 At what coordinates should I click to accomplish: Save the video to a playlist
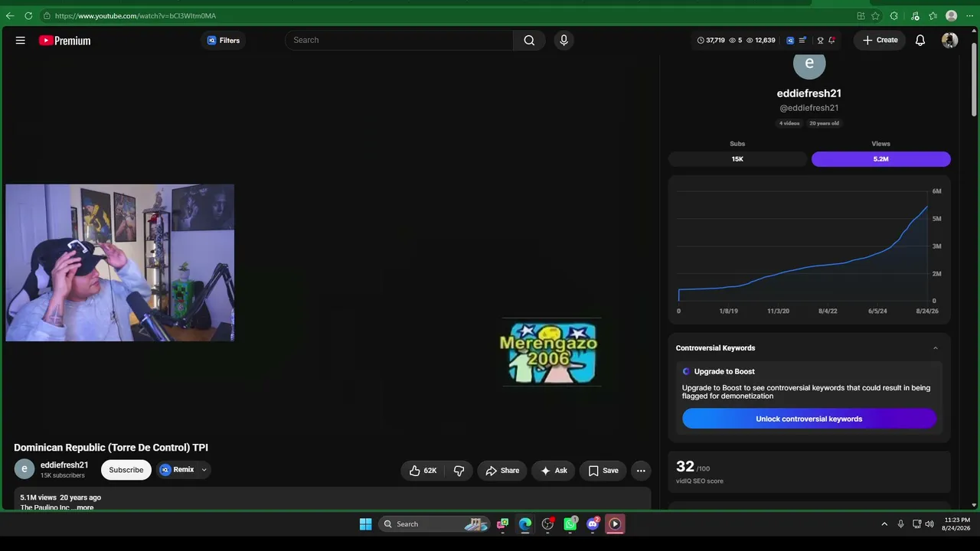tap(603, 471)
